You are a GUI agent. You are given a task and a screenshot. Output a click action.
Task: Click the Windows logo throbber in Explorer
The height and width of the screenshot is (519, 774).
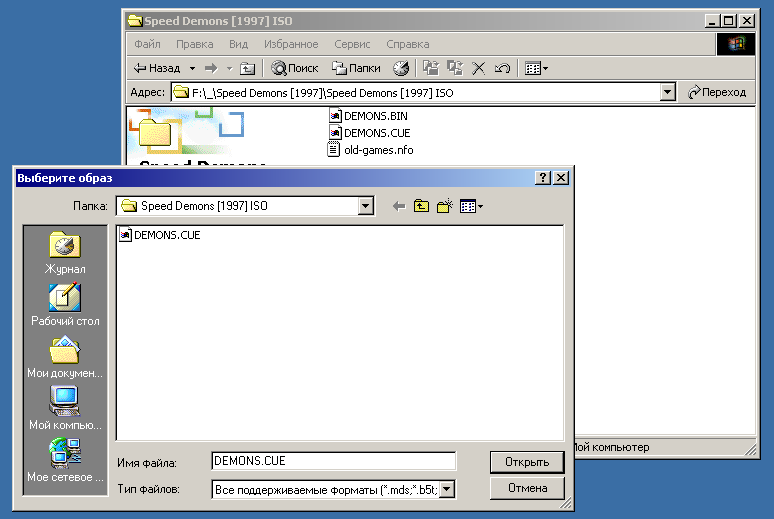(x=735, y=44)
